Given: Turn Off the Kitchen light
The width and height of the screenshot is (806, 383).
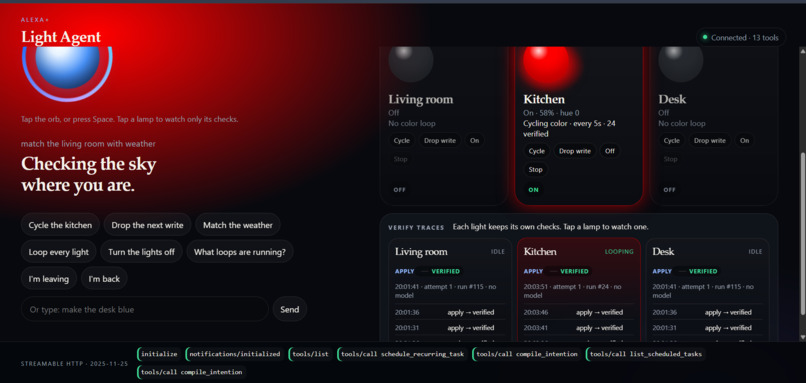Looking at the screenshot, I should tap(610, 151).
